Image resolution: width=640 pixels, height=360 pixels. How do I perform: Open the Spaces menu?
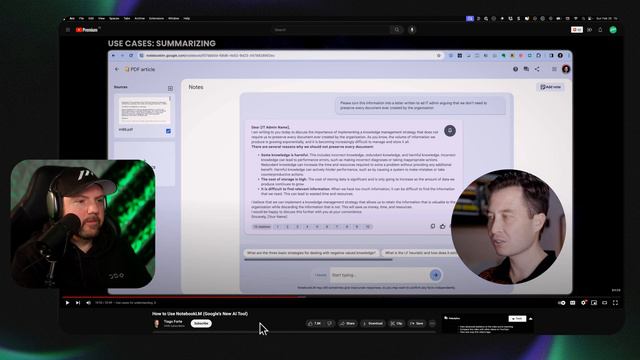(114, 18)
